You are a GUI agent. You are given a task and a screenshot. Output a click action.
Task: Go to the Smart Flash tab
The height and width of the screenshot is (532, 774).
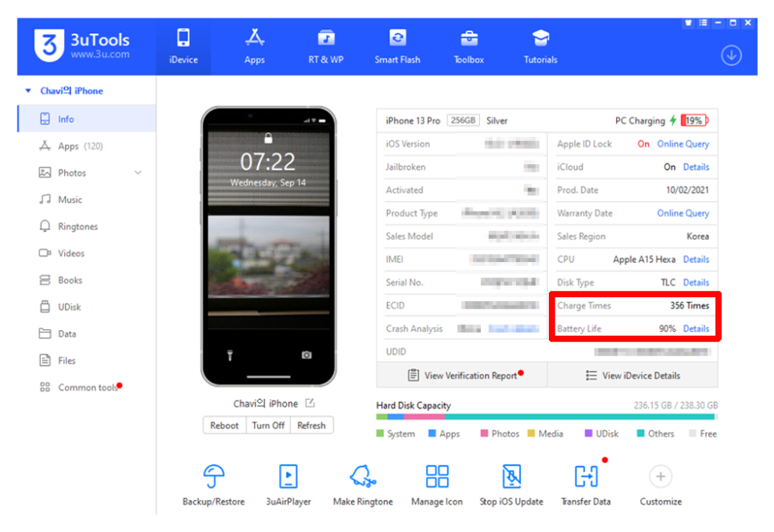click(x=397, y=47)
